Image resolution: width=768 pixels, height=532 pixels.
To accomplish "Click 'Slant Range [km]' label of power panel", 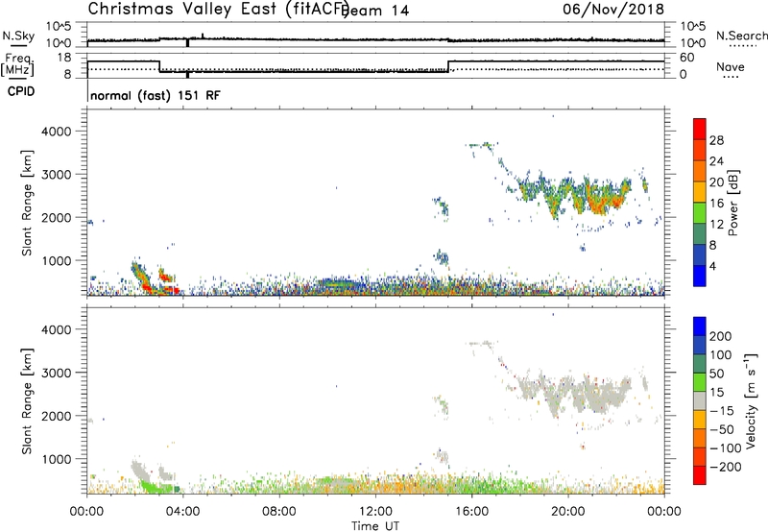I will [27, 203].
